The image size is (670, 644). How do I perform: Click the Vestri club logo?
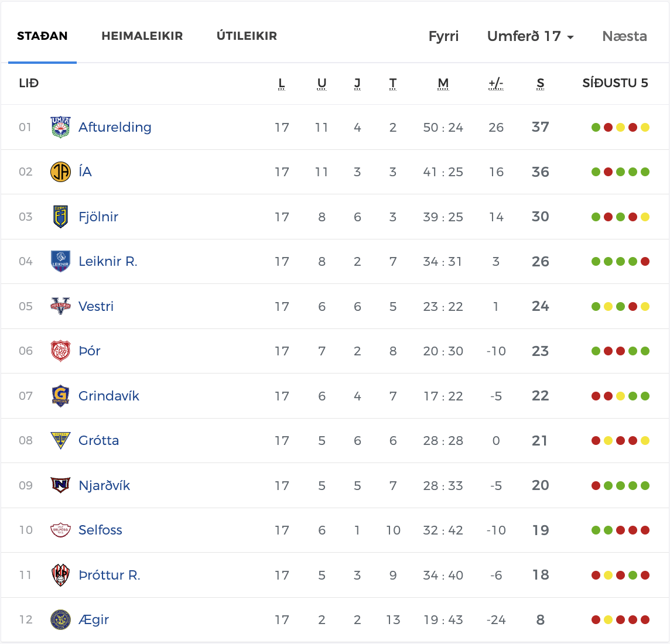pos(60,306)
